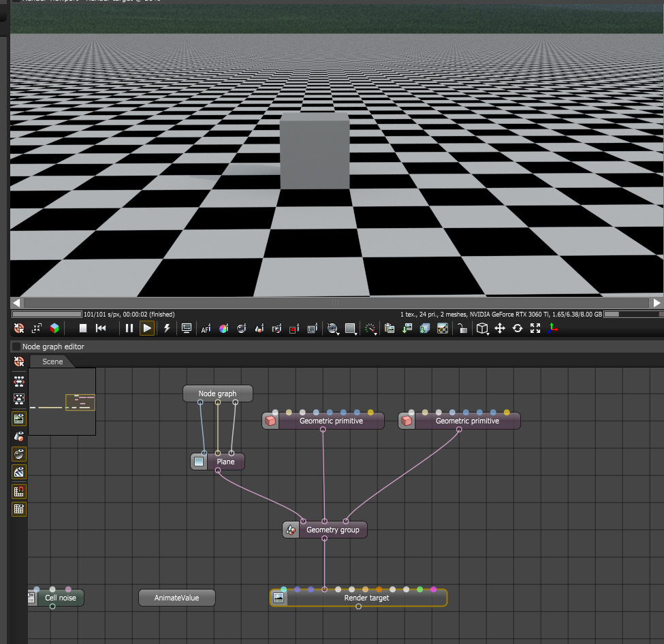664x644 pixels.
Task: Select the AF auto focus picker
Action: (x=206, y=328)
